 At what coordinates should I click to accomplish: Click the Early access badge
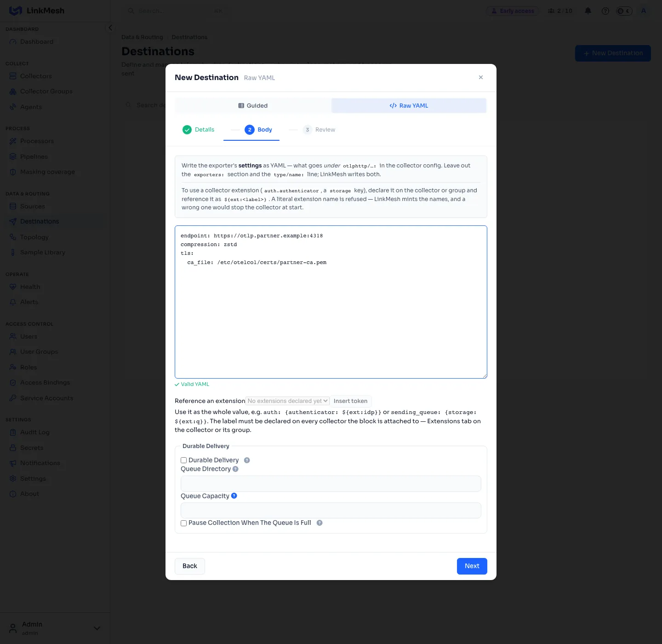click(513, 11)
